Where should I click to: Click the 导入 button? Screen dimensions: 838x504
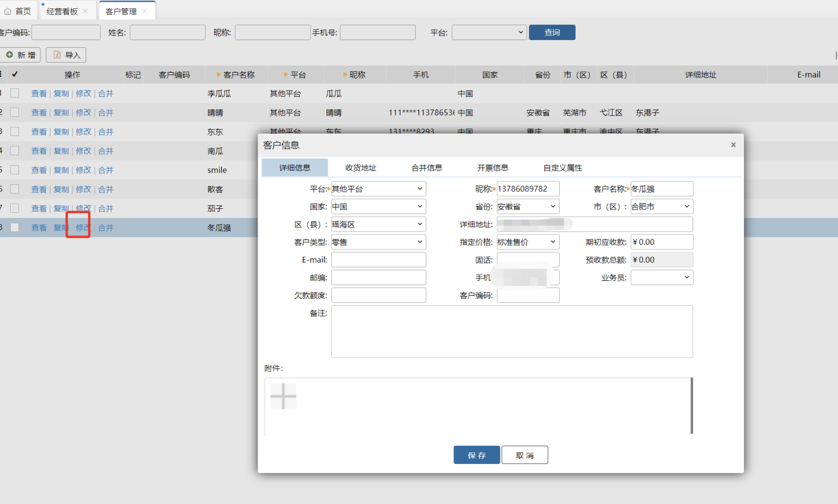[66, 55]
